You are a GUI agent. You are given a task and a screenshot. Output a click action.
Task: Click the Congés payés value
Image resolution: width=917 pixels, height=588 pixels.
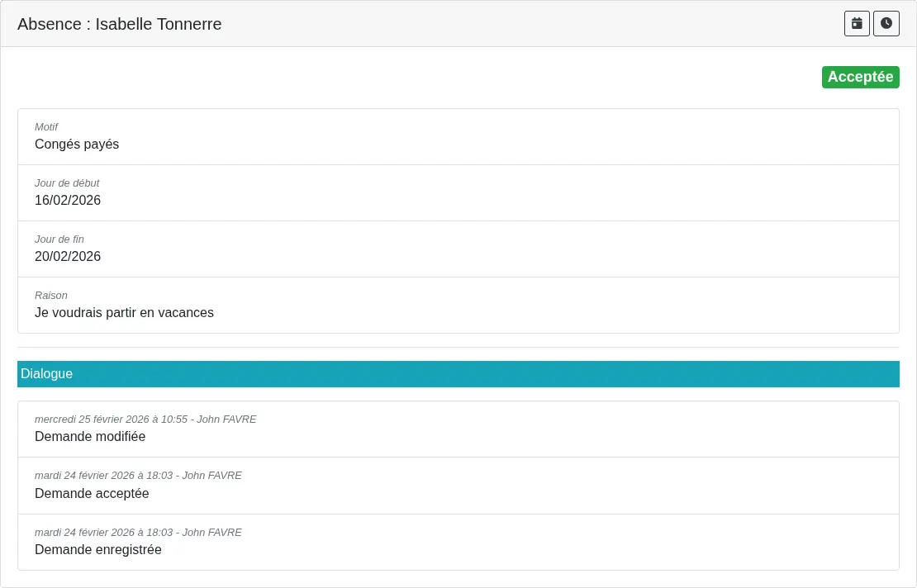pyautogui.click(x=77, y=145)
